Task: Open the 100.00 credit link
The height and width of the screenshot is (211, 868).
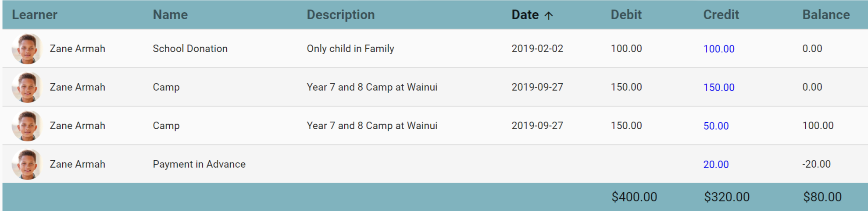Action: pyautogui.click(x=718, y=49)
